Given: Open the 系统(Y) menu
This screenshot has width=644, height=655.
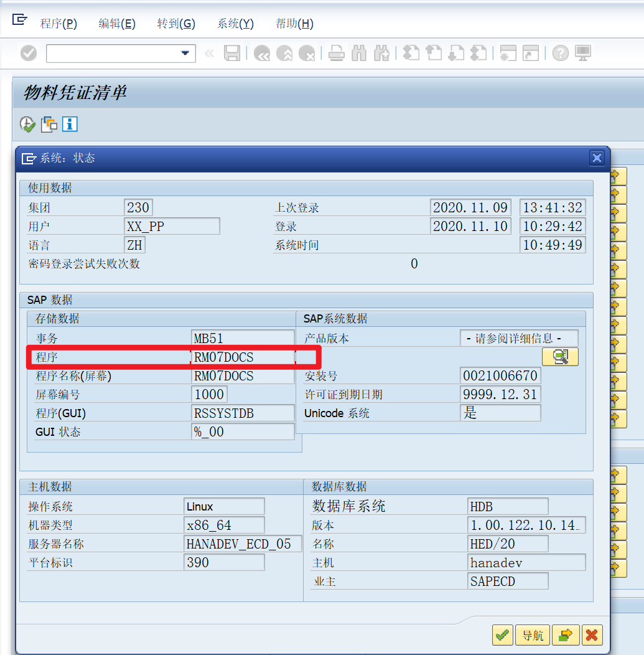Looking at the screenshot, I should point(235,23).
